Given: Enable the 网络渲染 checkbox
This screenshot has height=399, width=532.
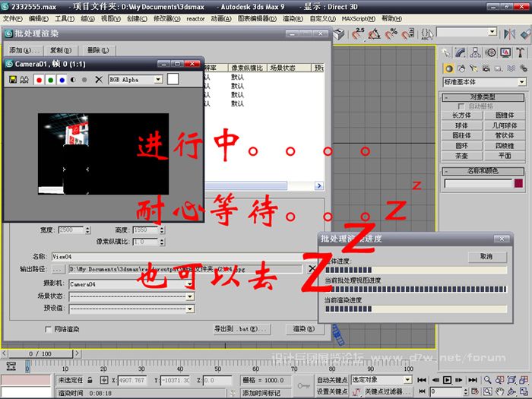Looking at the screenshot, I should (48, 329).
